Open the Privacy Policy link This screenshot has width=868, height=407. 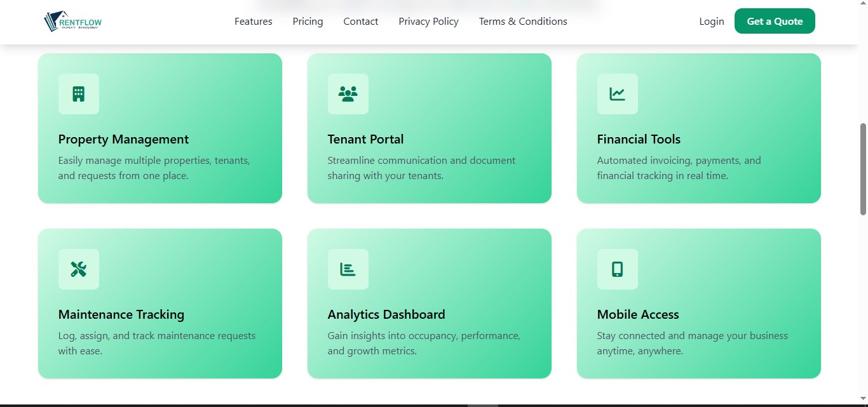pos(428,21)
